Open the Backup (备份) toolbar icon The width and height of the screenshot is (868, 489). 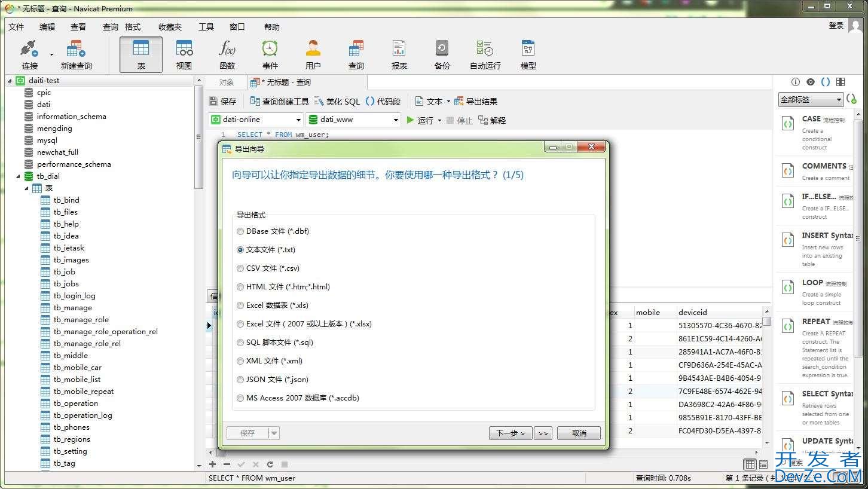click(x=442, y=55)
